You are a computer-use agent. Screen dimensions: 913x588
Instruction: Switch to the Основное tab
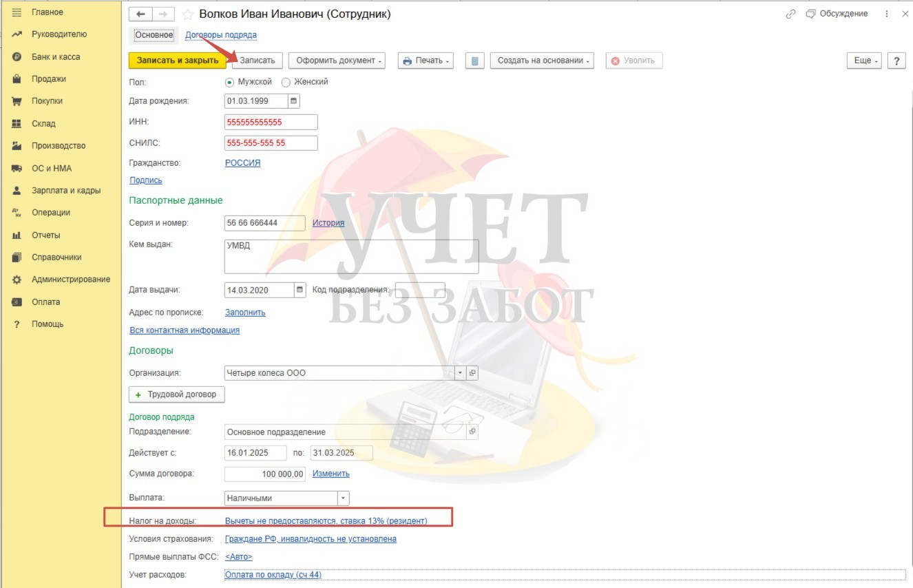tap(154, 34)
